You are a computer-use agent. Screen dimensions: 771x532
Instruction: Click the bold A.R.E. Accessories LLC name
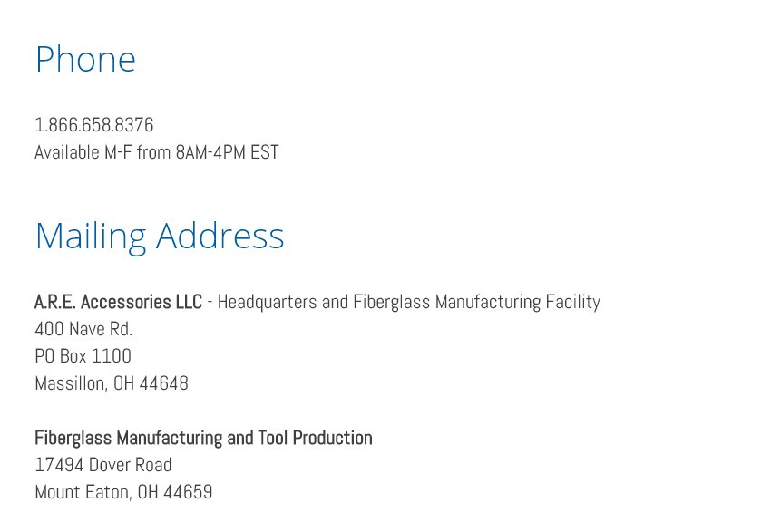point(118,302)
